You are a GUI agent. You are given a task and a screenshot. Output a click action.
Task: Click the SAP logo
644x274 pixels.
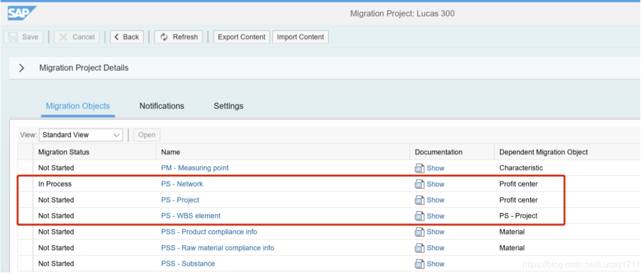coord(22,13)
